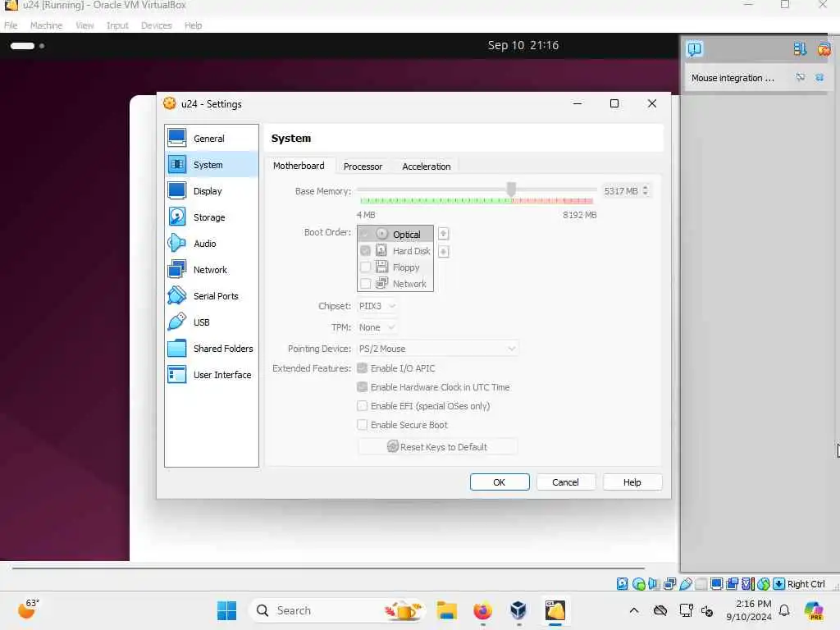Click the blue icon beside Mouse integration

pos(819,78)
